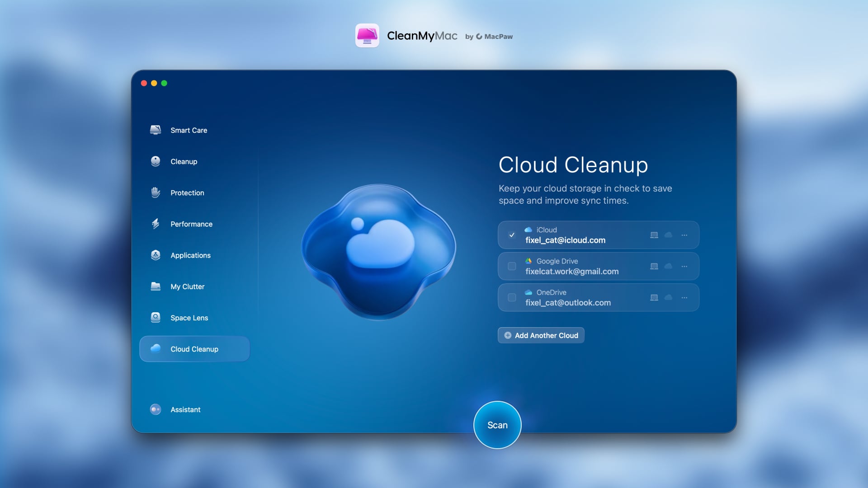This screenshot has height=488, width=868.
Task: Enable the Google Drive account checkbox
Action: (511, 266)
